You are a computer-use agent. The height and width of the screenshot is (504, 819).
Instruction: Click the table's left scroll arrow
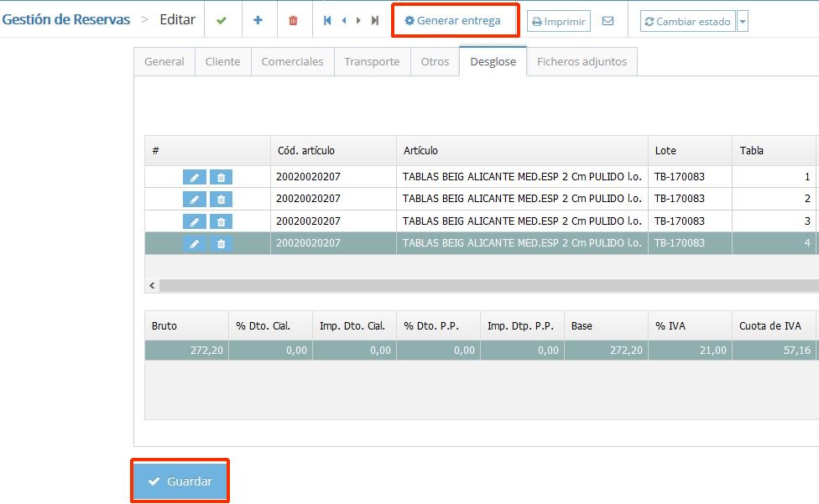152,285
